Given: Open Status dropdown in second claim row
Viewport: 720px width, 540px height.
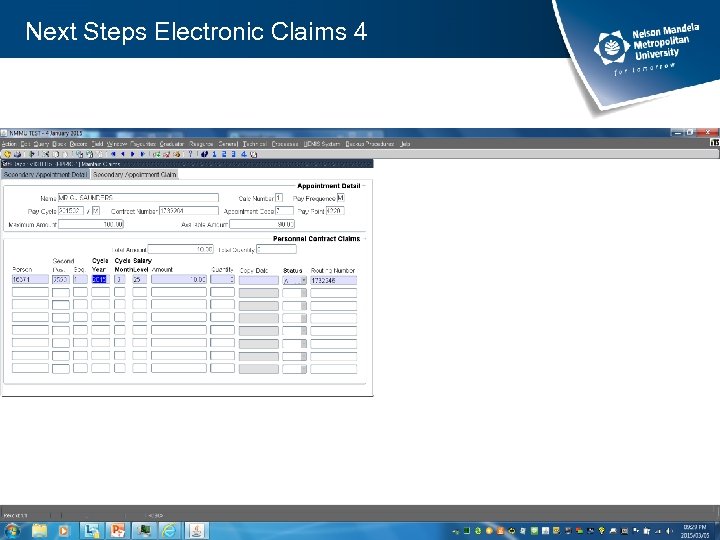Looking at the screenshot, I should point(304,293).
